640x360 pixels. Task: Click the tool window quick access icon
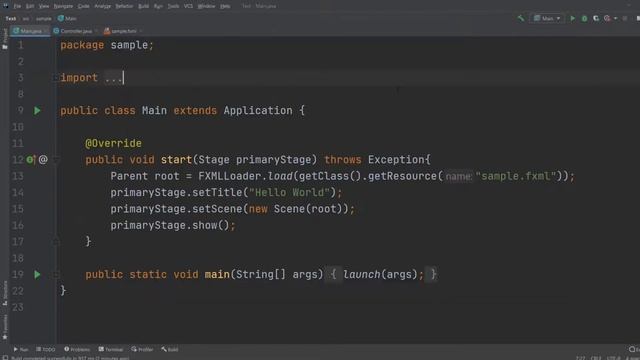coord(5,358)
